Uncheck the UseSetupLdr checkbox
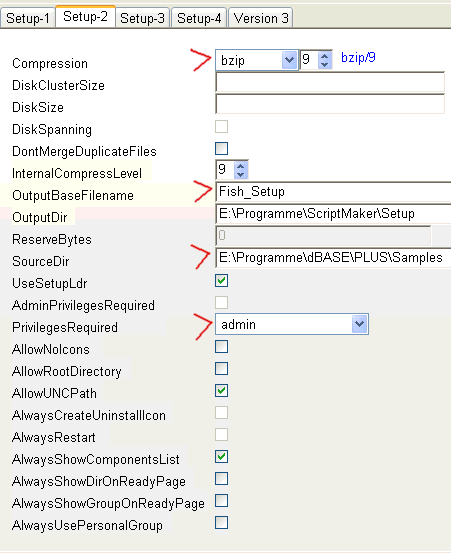The height and width of the screenshot is (554, 451). point(222,281)
